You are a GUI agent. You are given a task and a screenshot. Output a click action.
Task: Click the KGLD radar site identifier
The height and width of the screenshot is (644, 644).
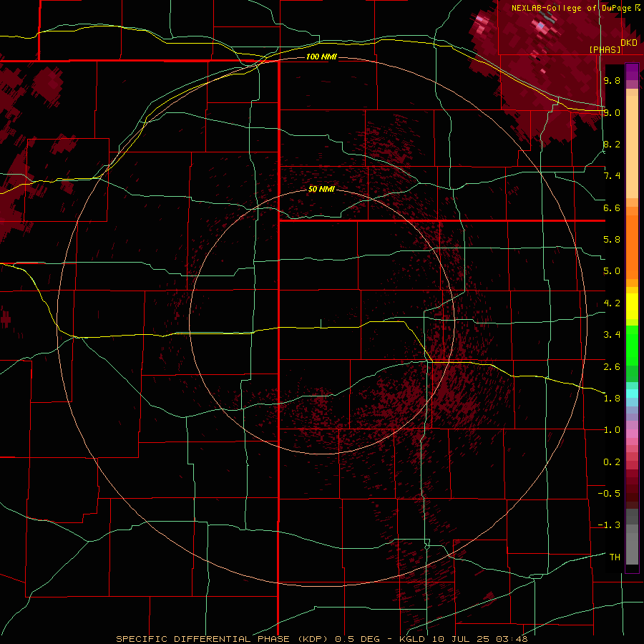coord(412,639)
